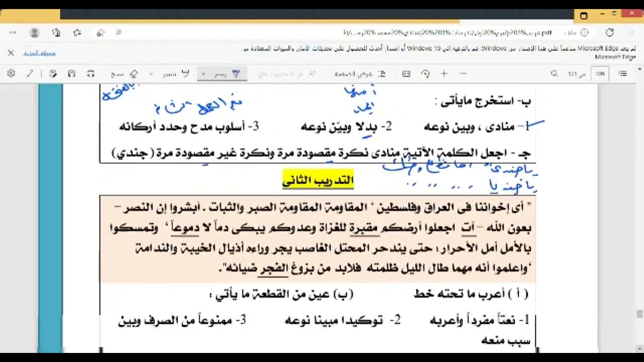Print the PDF document
The height and width of the screenshot is (362, 644).
[x=91, y=74]
